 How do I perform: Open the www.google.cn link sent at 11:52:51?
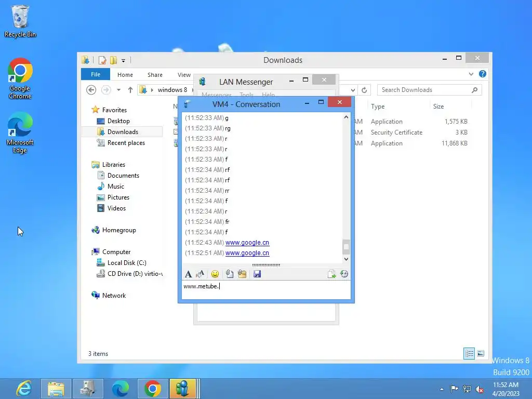247,253
